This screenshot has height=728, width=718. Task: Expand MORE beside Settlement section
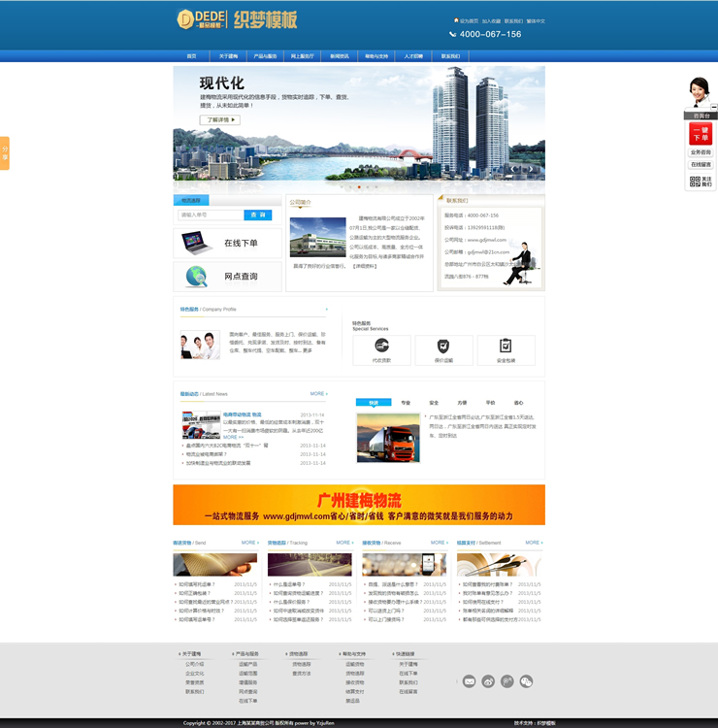[x=534, y=543]
